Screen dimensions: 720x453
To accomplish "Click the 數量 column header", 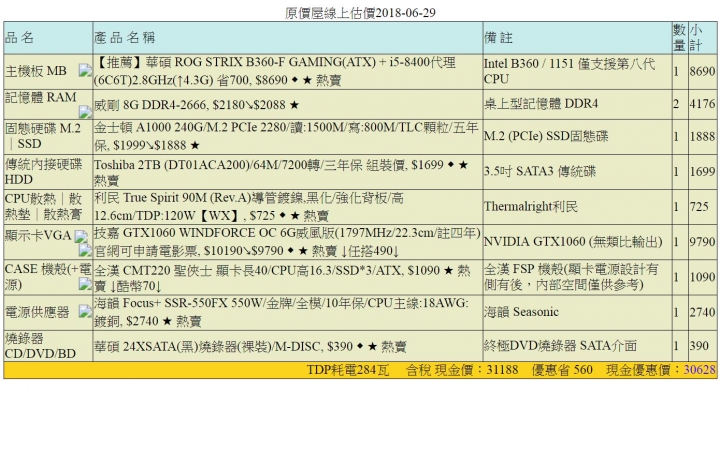I will (680, 38).
